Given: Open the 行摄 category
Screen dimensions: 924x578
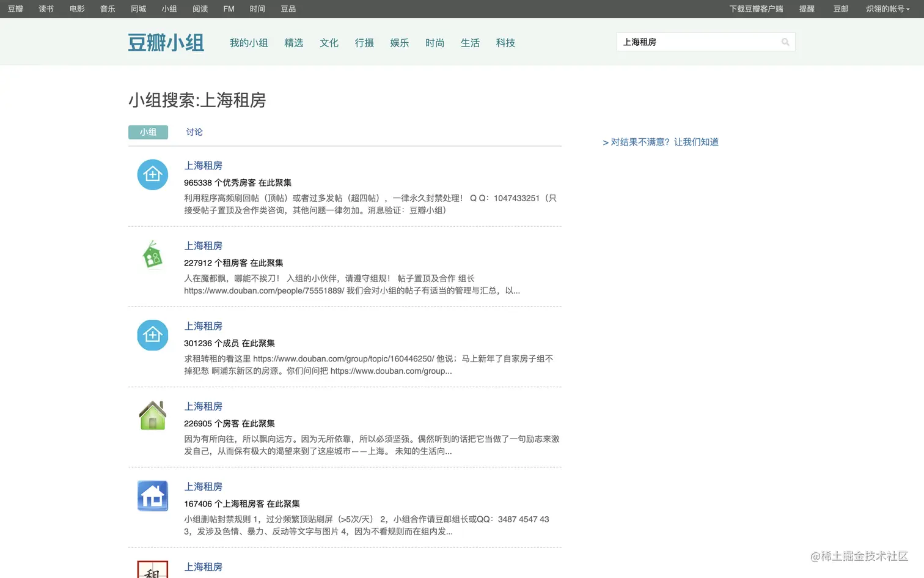Looking at the screenshot, I should 364,43.
